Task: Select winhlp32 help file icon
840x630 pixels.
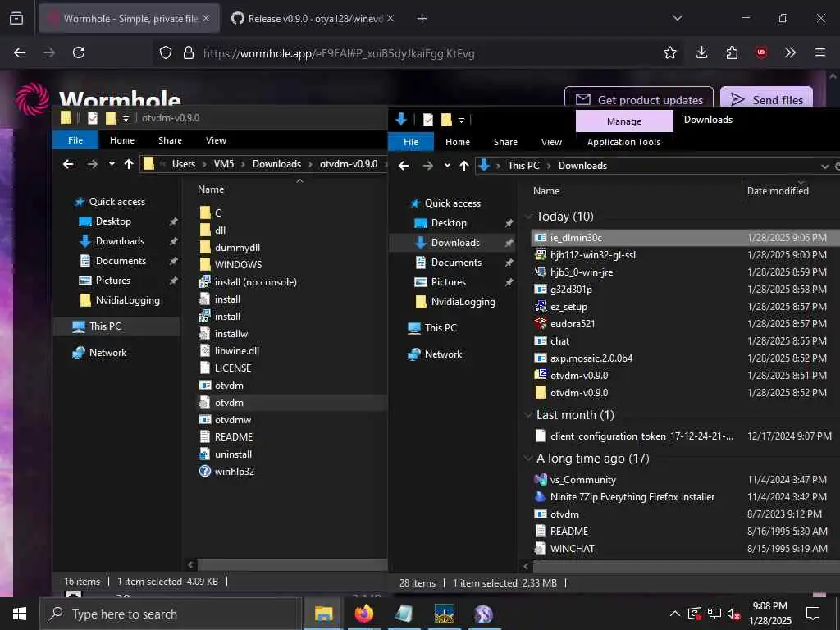Action: [x=204, y=472]
